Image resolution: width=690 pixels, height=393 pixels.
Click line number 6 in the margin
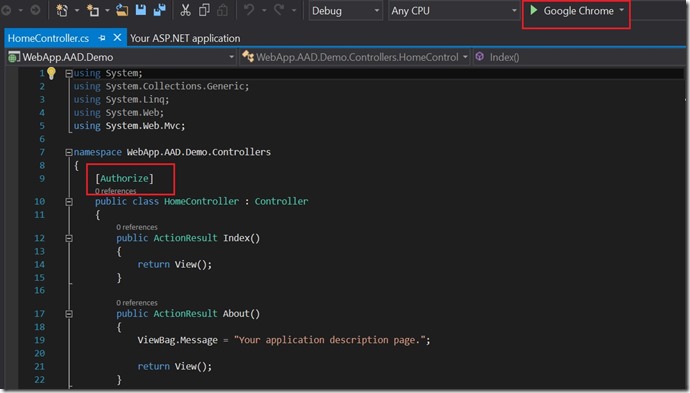42,139
